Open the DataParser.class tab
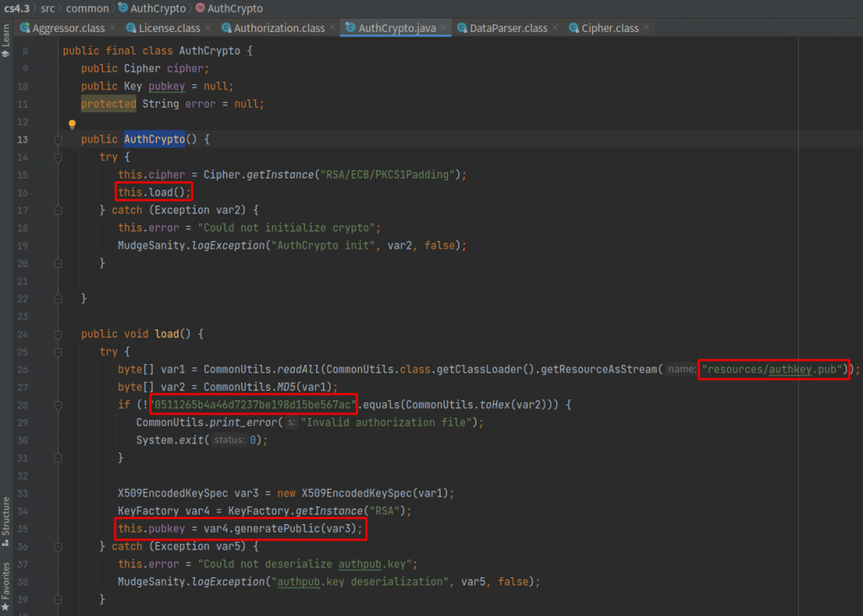Image resolution: width=863 pixels, height=616 pixels. pyautogui.click(x=508, y=28)
